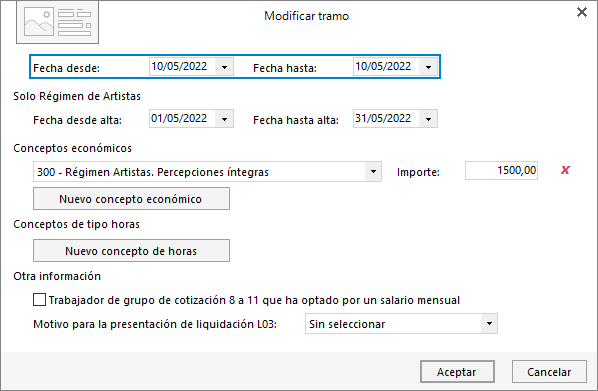Click the Otra información heading

click(x=57, y=276)
